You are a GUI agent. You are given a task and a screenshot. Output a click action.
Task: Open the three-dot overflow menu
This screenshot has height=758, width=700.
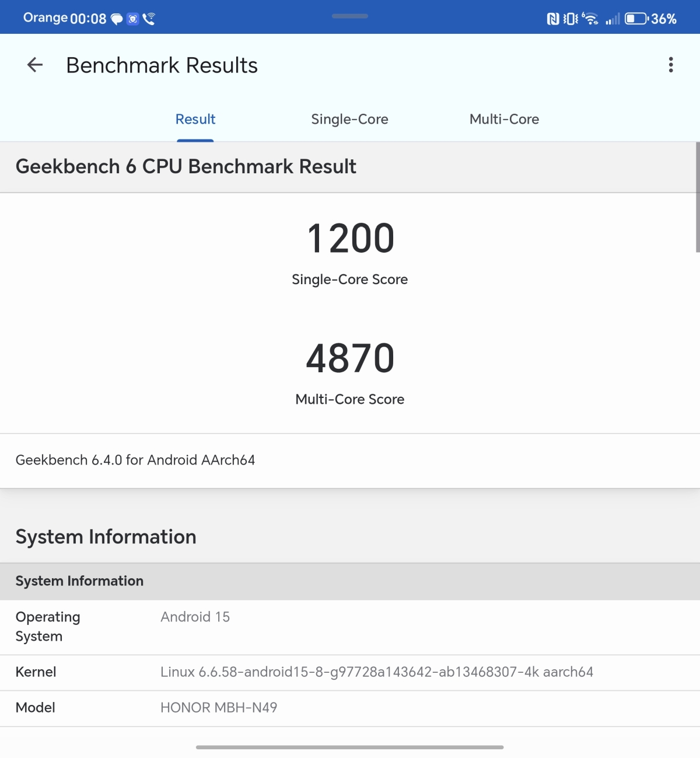[671, 65]
